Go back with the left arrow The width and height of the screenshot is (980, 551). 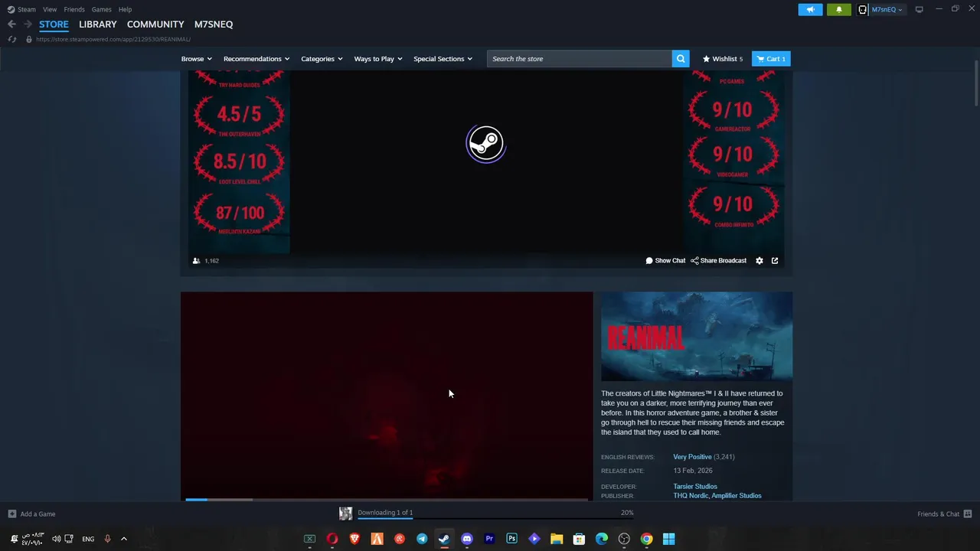click(x=11, y=24)
